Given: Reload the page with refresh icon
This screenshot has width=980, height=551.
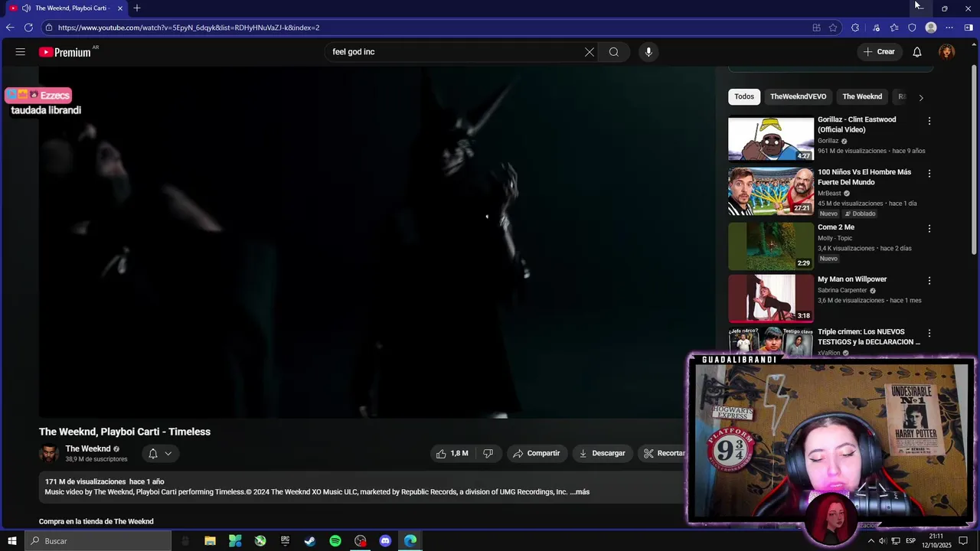Looking at the screenshot, I should (28, 28).
